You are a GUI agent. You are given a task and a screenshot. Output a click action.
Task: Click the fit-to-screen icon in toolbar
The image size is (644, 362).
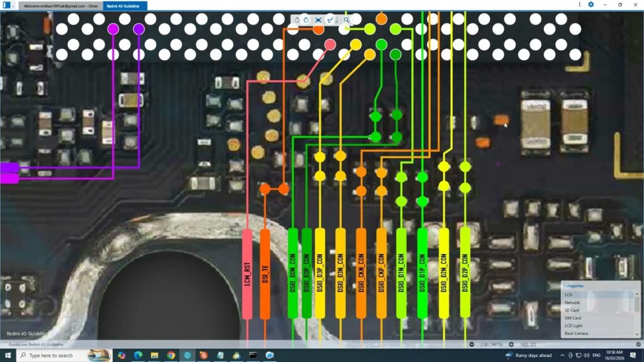318,20
